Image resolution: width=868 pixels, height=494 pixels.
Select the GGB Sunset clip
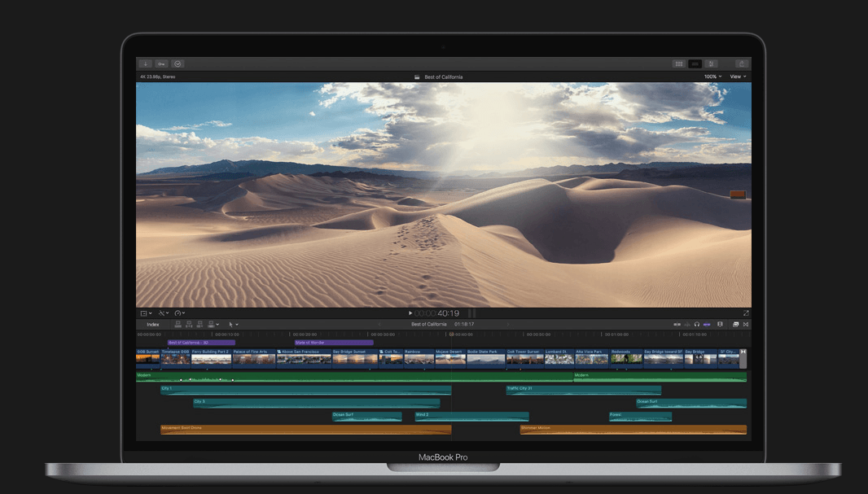(148, 358)
